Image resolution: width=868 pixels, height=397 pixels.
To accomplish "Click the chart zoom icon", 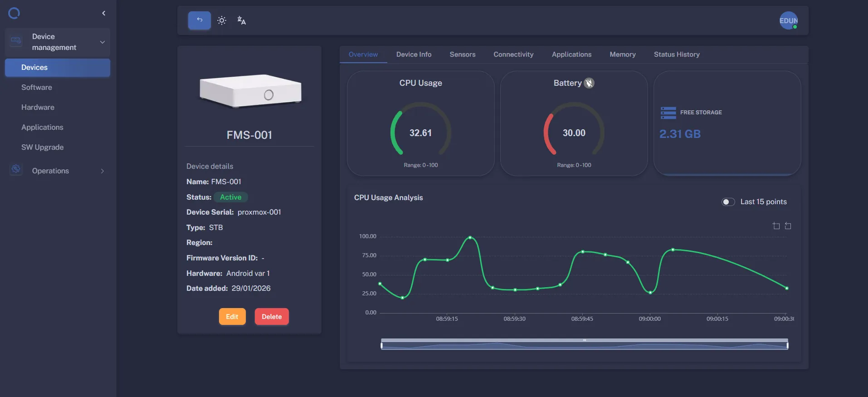I will [776, 226].
